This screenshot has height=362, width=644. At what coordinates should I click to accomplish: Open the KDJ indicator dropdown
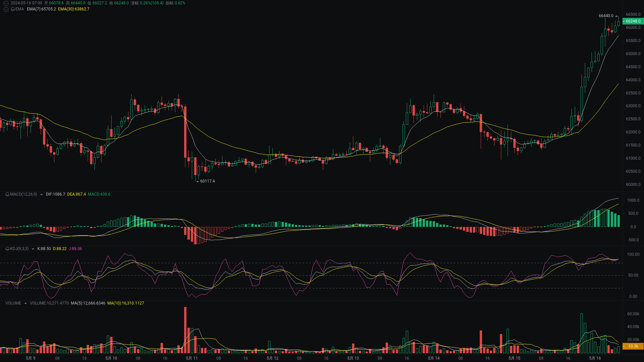(33, 249)
